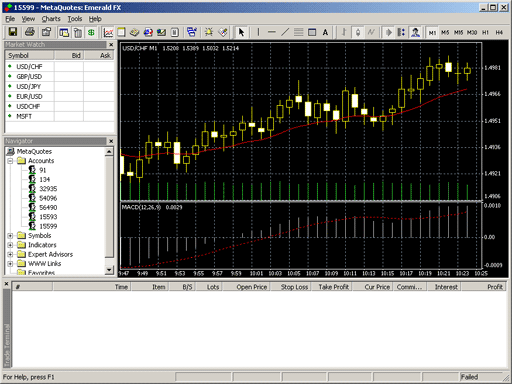Image resolution: width=512 pixels, height=384 pixels.
Task: Click the yellow notepad toolbar icon
Action: (x=121, y=32)
